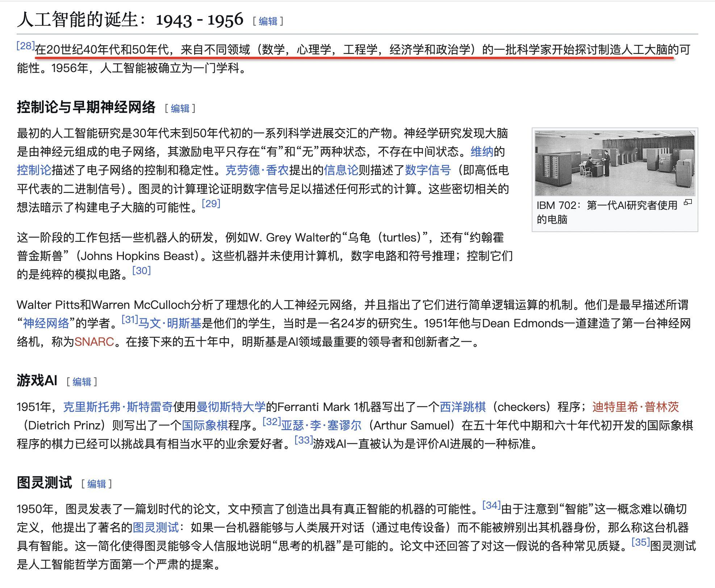
Task: Open reference [32]
Action: pyautogui.click(x=272, y=421)
